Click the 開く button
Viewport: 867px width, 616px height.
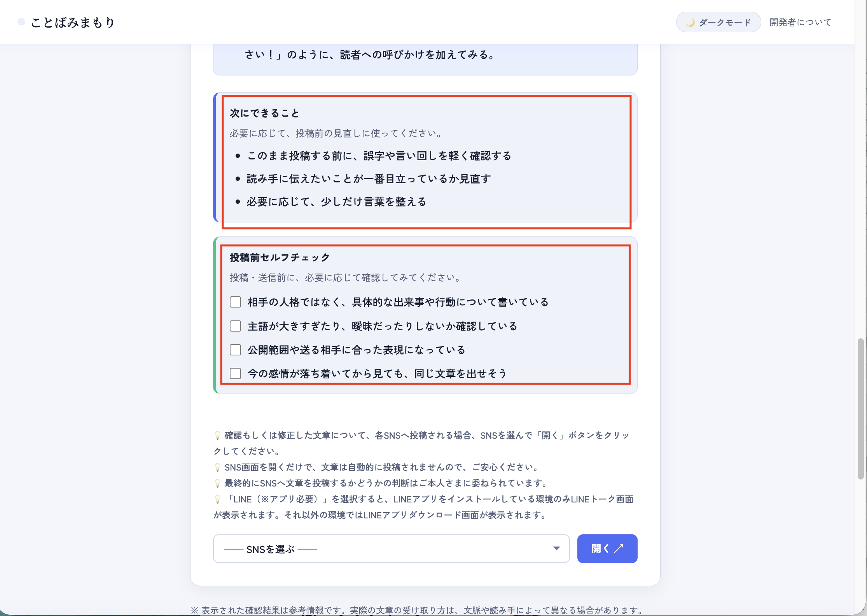tap(607, 549)
